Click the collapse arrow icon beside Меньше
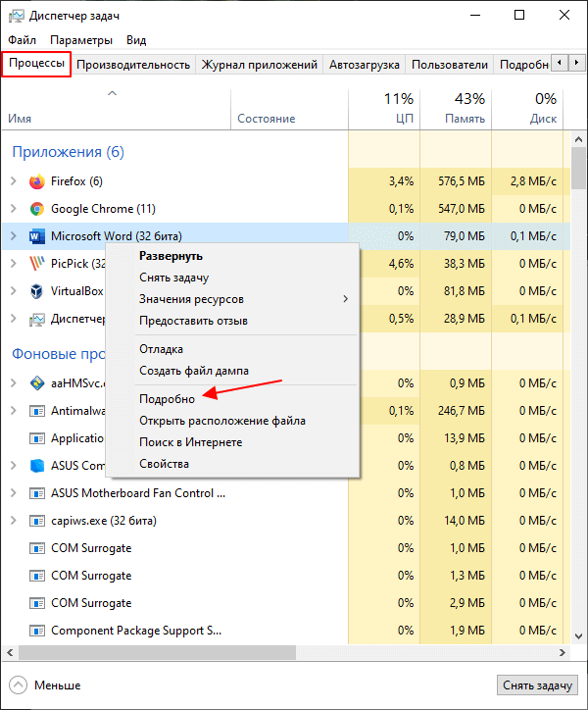Image resolution: width=588 pixels, height=710 pixels. click(x=18, y=685)
